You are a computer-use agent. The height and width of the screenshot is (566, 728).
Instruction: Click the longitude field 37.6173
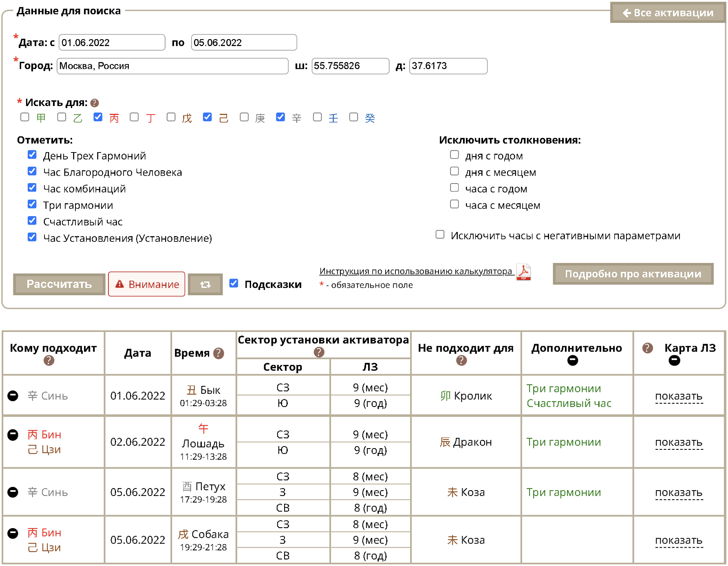click(448, 66)
